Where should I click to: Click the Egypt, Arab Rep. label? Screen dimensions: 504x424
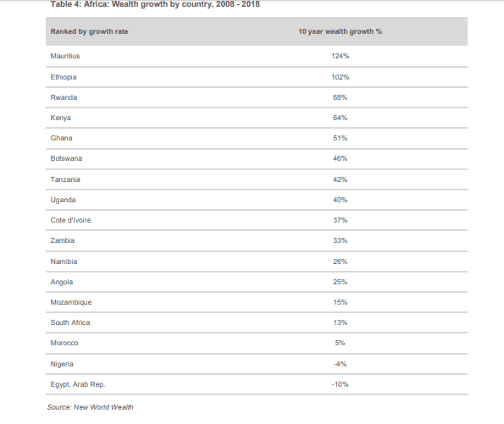pyautogui.click(x=78, y=384)
